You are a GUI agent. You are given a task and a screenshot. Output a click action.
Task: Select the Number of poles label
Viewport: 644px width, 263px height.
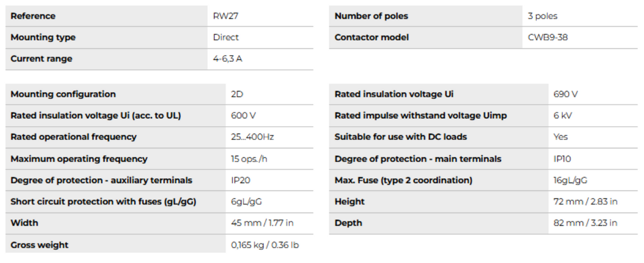click(x=371, y=16)
